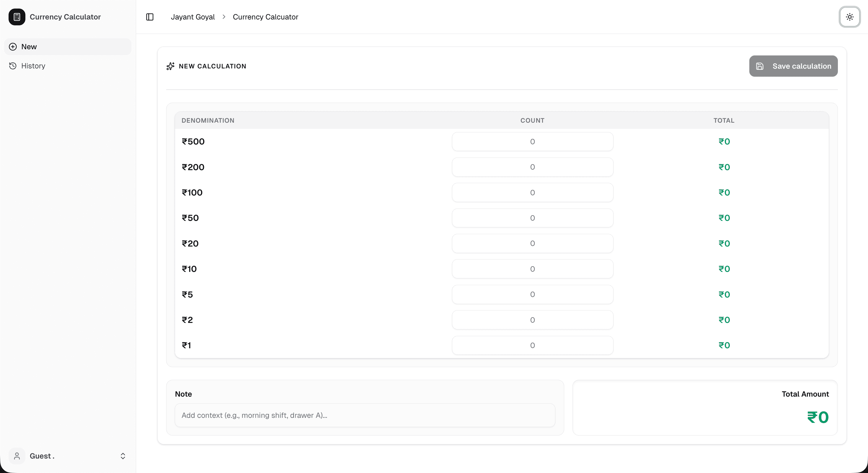Click the floppy disk save icon

coord(760,66)
